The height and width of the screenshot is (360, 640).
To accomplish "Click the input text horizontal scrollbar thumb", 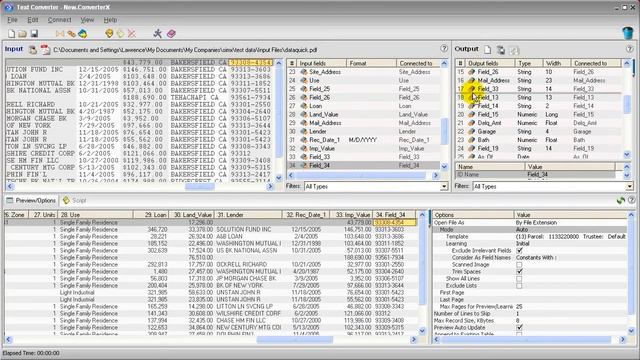I will coord(200,187).
